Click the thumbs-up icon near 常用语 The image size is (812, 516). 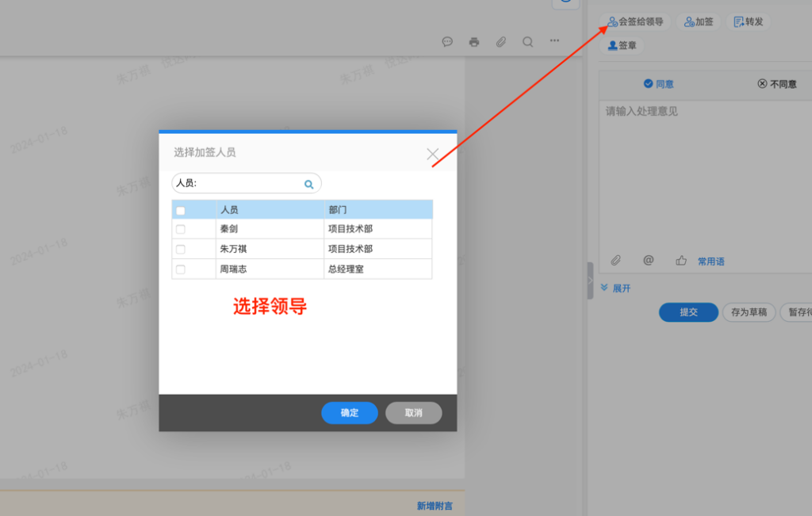pos(680,259)
